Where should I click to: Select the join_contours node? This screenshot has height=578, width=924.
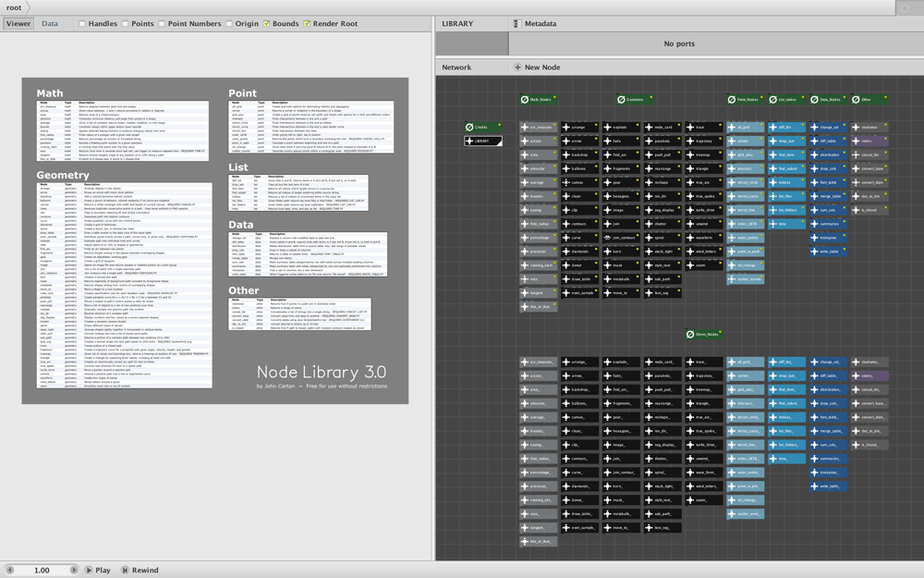621,238
